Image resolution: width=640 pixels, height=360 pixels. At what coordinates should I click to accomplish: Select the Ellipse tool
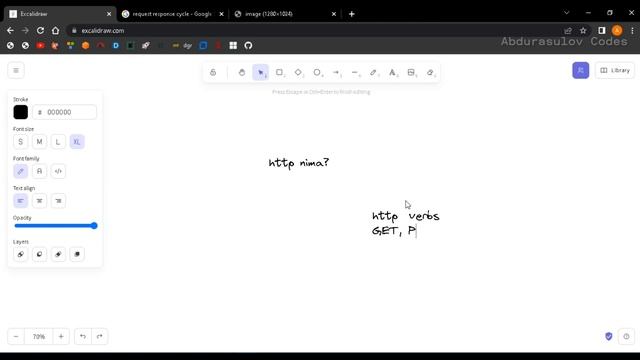click(317, 72)
